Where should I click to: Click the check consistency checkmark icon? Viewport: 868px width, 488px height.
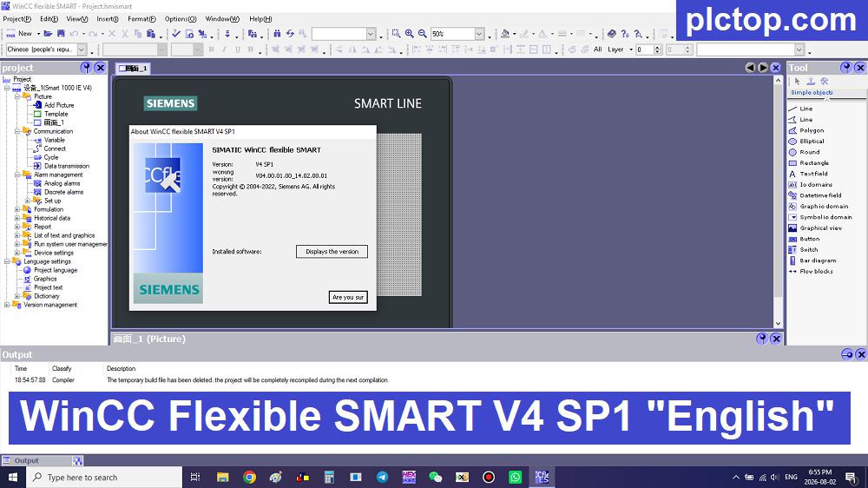176,34
